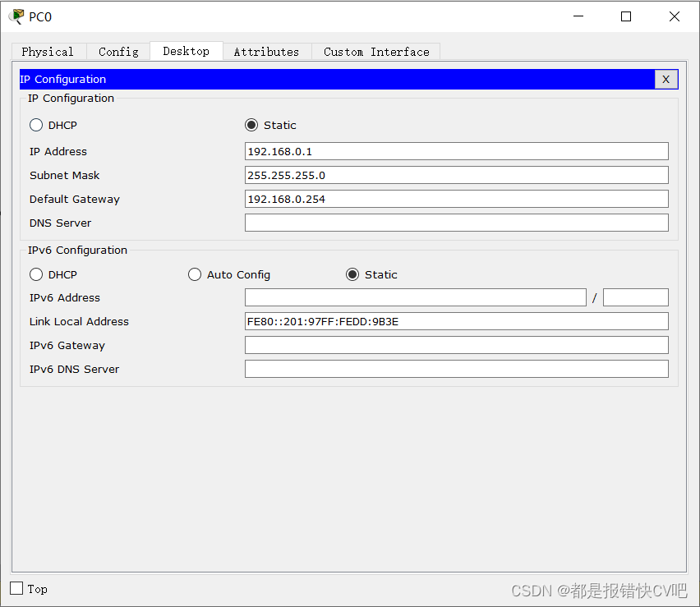Click the IP Address input field
This screenshot has height=607, width=700.
click(x=457, y=151)
